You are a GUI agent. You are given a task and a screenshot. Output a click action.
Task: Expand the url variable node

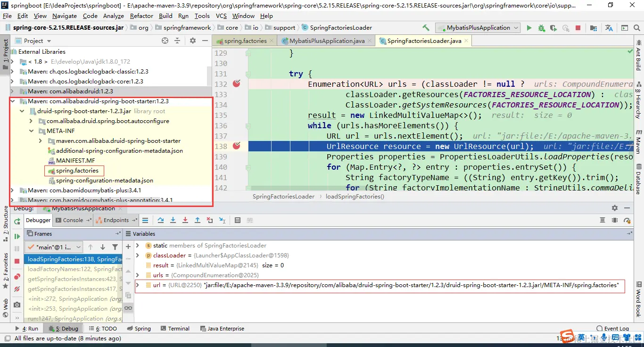coord(137,285)
